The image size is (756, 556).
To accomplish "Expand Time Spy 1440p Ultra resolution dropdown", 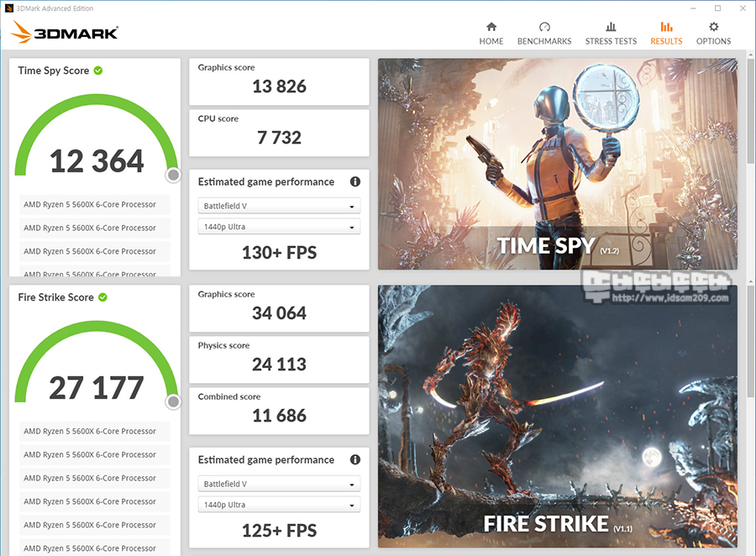I will click(x=279, y=227).
